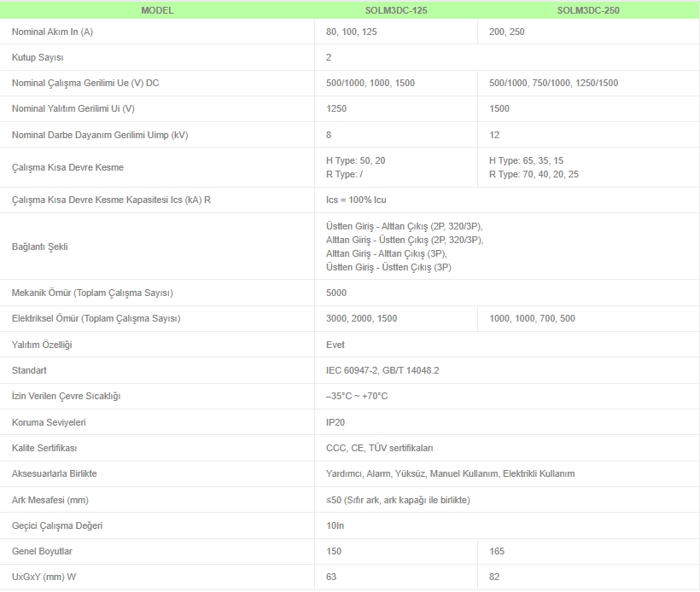Select the SOLM3DC-250 column header
The image size is (700, 592).
coord(588,10)
